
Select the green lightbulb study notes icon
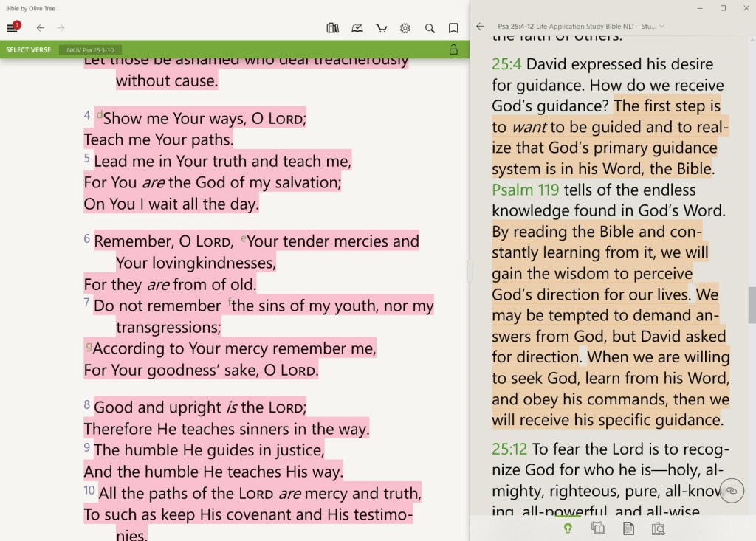point(567,528)
